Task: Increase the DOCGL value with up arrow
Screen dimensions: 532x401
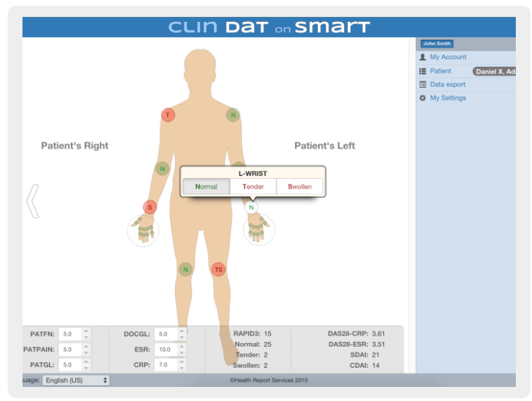Action: coord(182,331)
